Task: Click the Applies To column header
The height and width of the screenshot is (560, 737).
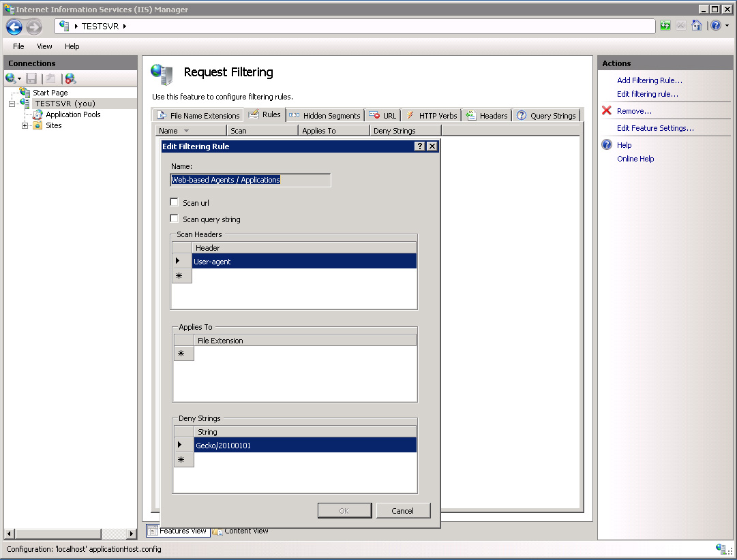Action: [x=334, y=131]
